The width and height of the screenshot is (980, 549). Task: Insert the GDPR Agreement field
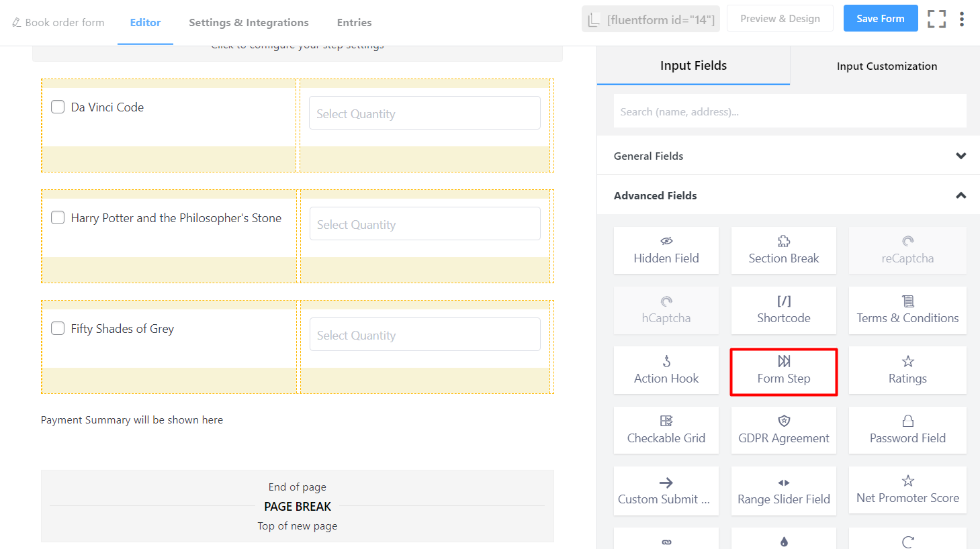[x=783, y=430]
